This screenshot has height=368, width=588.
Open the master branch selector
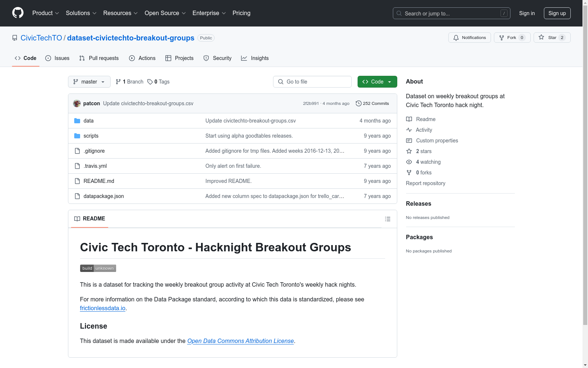(x=89, y=82)
